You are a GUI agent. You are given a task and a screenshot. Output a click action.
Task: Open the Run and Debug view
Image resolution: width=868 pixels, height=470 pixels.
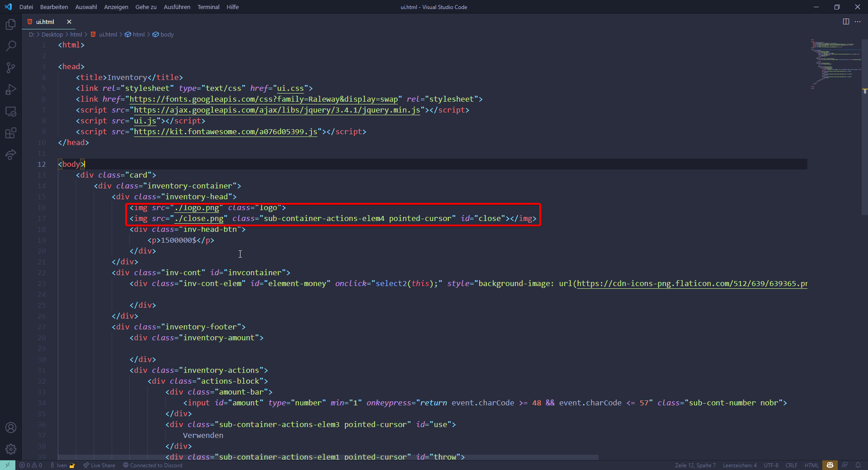[x=11, y=89]
